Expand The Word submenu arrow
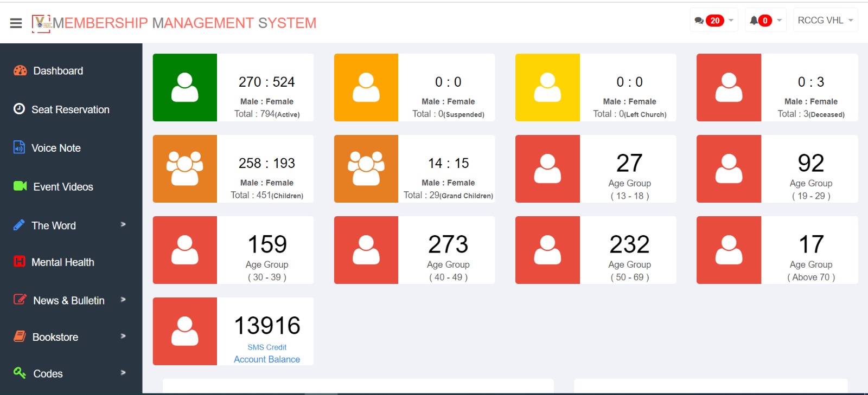 click(123, 224)
